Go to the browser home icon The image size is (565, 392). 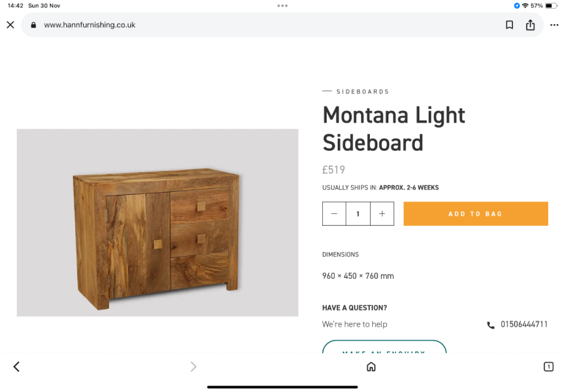(371, 366)
